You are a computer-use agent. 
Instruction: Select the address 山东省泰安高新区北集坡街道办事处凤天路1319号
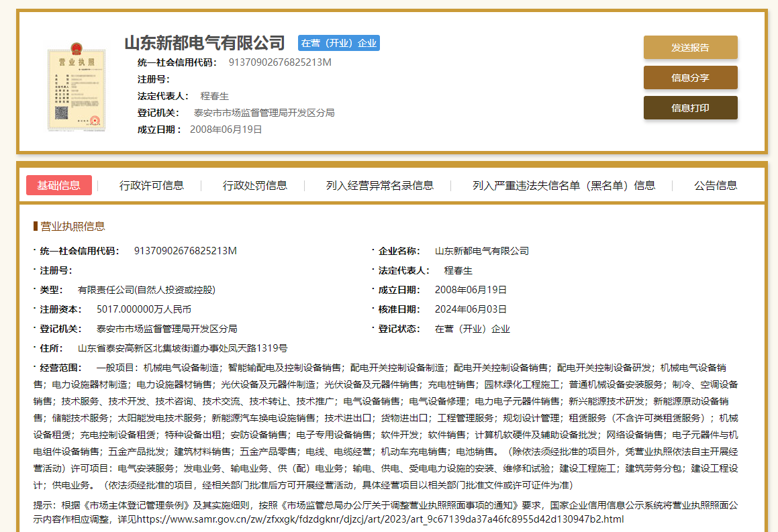(x=183, y=348)
